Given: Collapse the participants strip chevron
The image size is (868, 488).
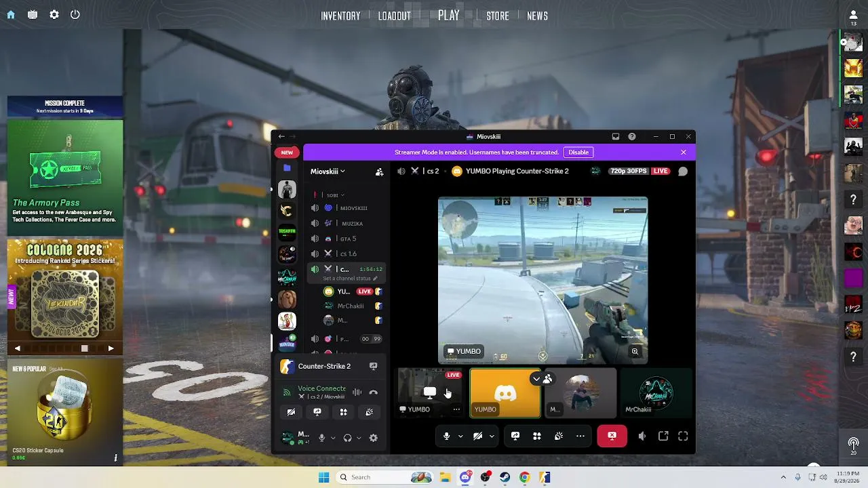Looking at the screenshot, I should 536,379.
